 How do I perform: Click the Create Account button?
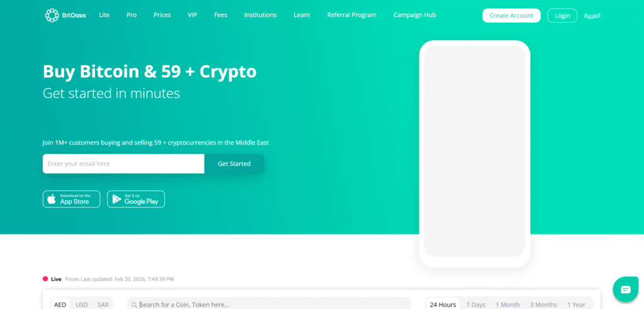point(511,16)
